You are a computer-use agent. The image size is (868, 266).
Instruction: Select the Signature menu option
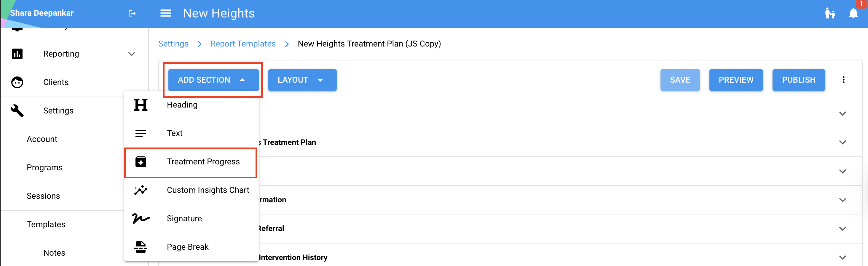click(184, 219)
